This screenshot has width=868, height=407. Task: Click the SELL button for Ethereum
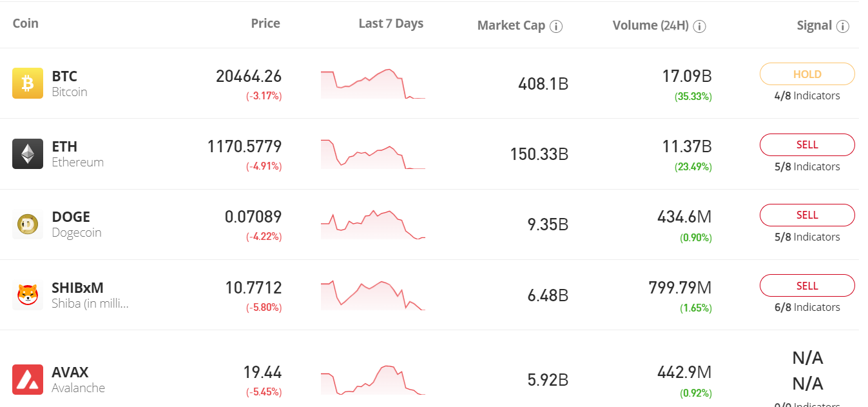(x=807, y=144)
